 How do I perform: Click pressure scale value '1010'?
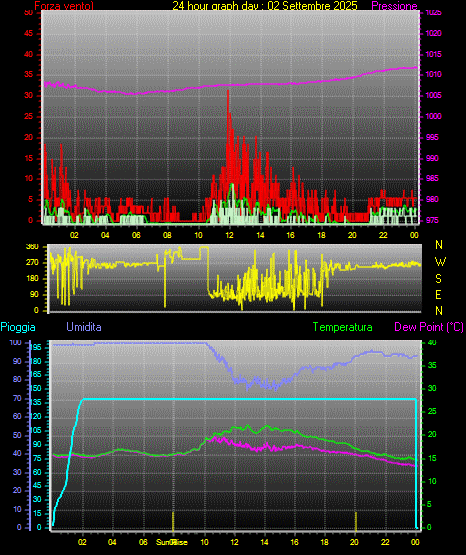coord(433,74)
